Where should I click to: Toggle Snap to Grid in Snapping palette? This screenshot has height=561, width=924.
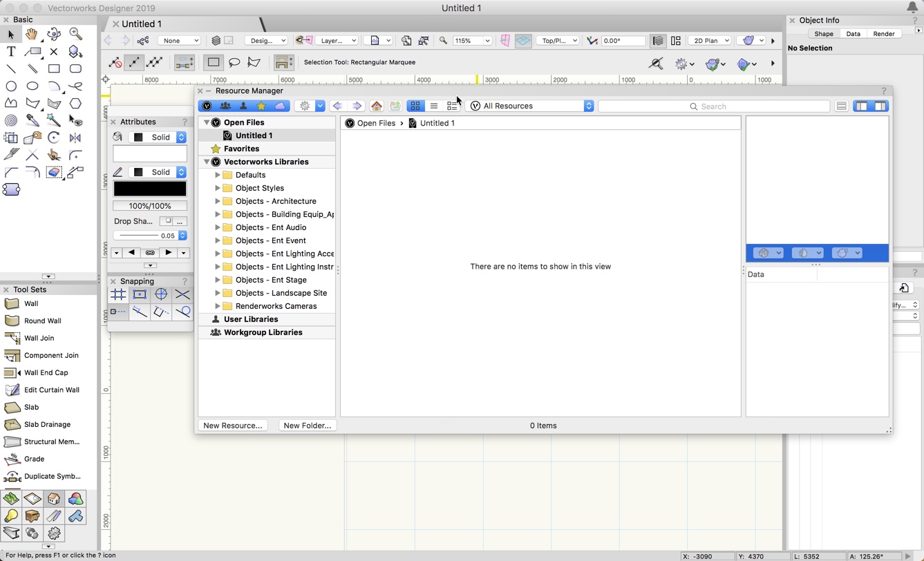[x=118, y=294]
